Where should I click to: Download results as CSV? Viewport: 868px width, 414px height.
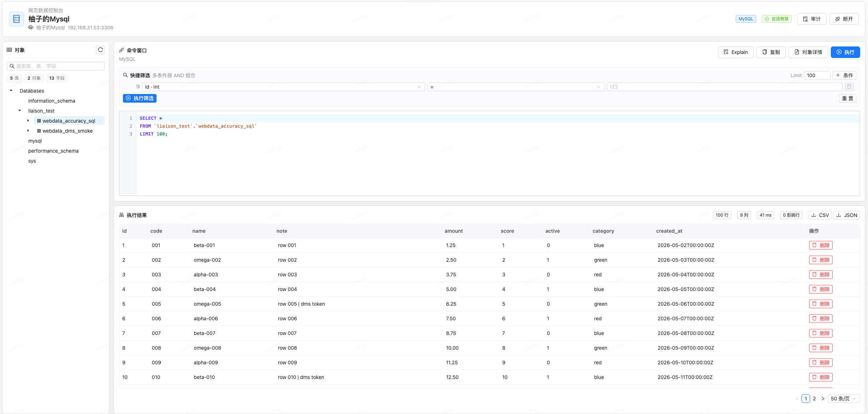[820, 215]
